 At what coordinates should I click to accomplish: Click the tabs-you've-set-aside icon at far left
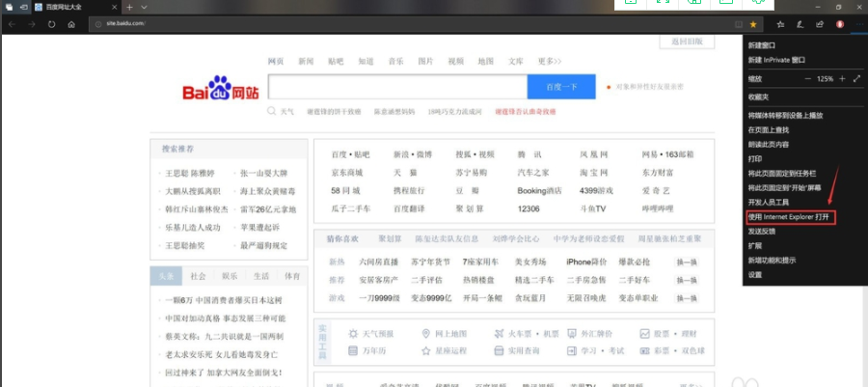pyautogui.click(x=9, y=7)
